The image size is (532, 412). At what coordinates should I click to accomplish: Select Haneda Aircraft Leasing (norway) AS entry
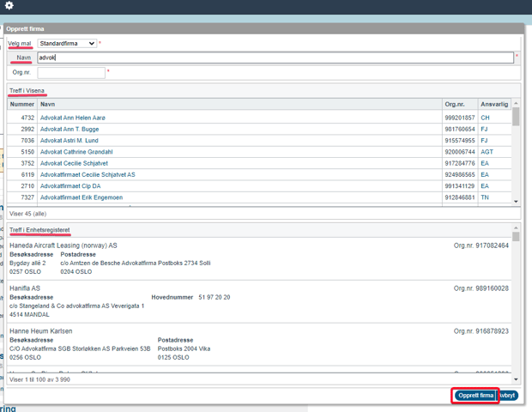click(63, 245)
